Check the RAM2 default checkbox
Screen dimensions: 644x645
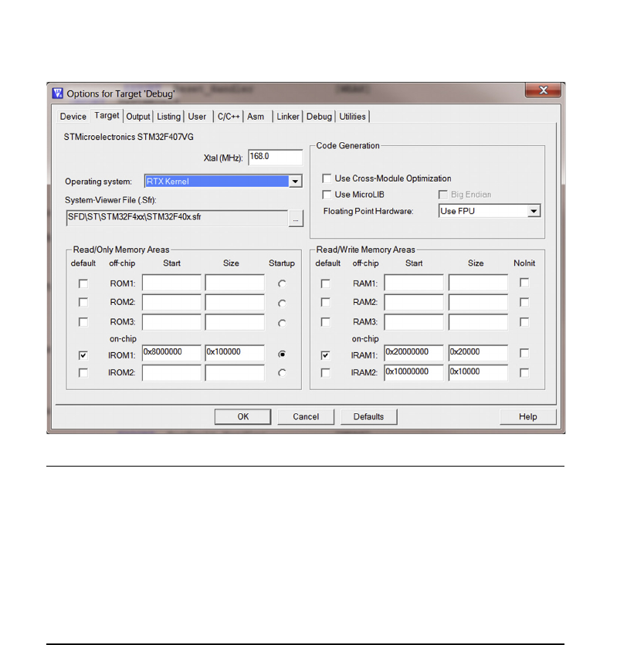click(x=325, y=302)
